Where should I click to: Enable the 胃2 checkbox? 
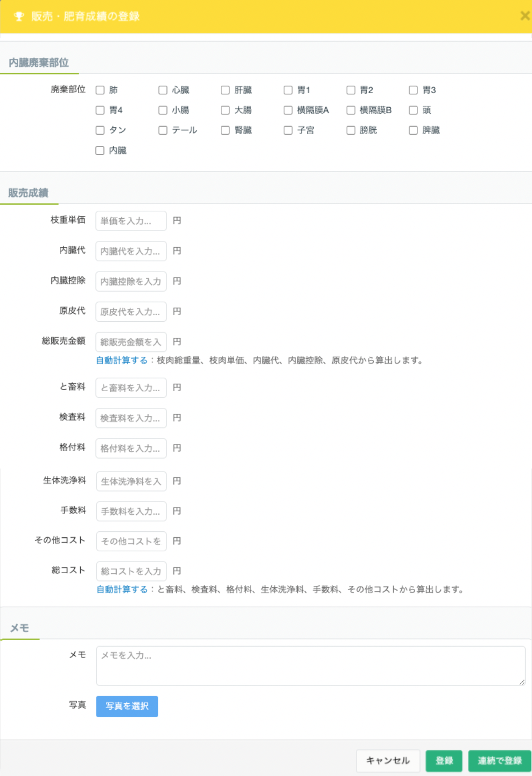[351, 90]
